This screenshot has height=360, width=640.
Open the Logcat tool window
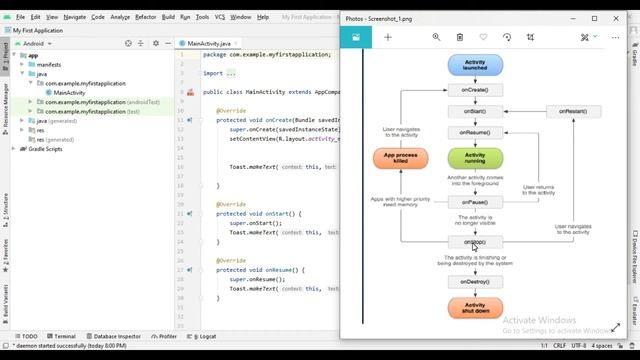(x=202, y=336)
